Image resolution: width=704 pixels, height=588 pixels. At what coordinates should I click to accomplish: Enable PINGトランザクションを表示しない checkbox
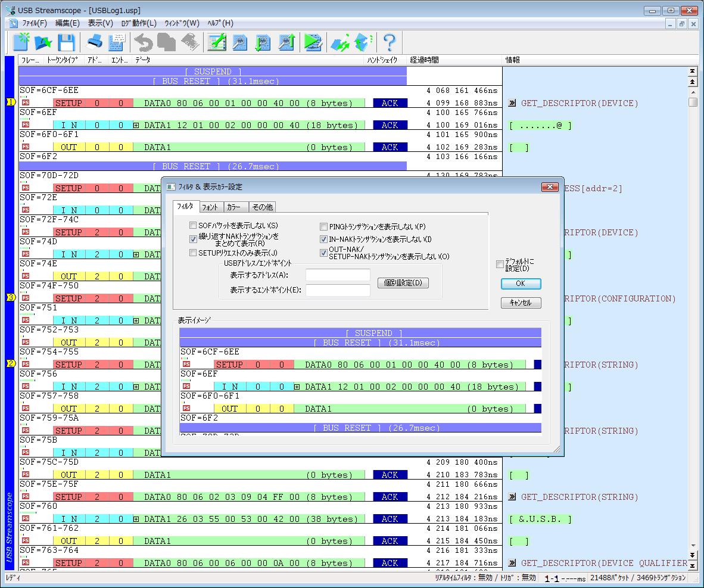323,226
